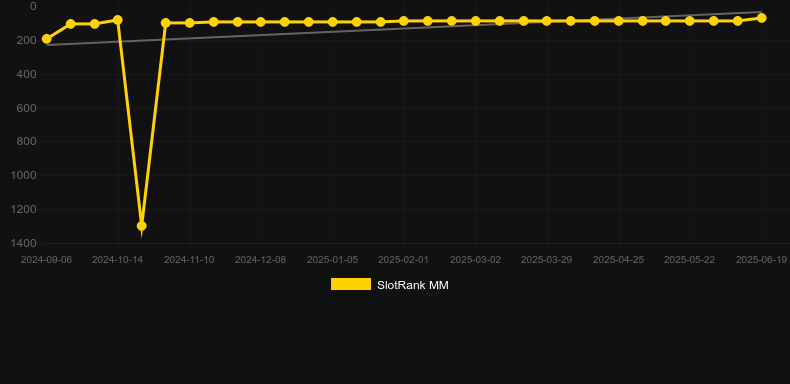This screenshot has width=790, height=384.
Task: Click the gray trend line's left end
Action: coord(48,45)
